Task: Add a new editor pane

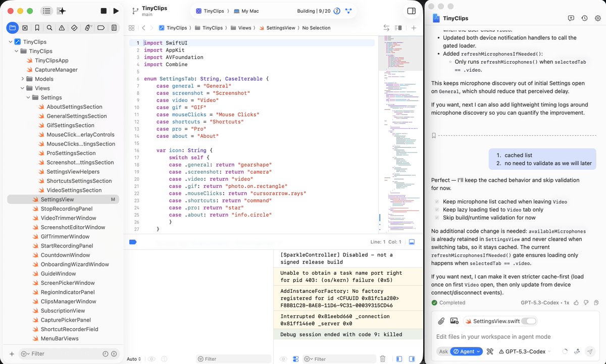Action: click(x=414, y=28)
